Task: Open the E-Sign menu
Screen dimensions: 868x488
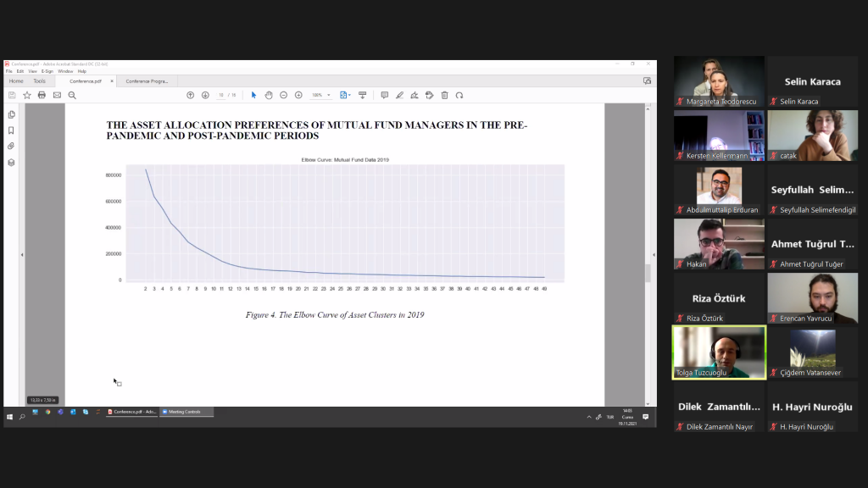Action: tap(47, 71)
